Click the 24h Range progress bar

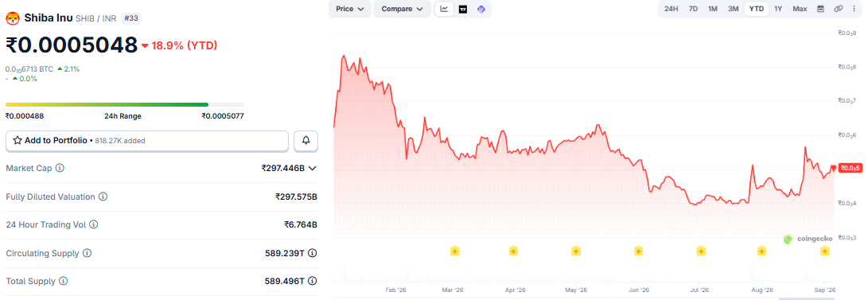pyautogui.click(x=125, y=104)
